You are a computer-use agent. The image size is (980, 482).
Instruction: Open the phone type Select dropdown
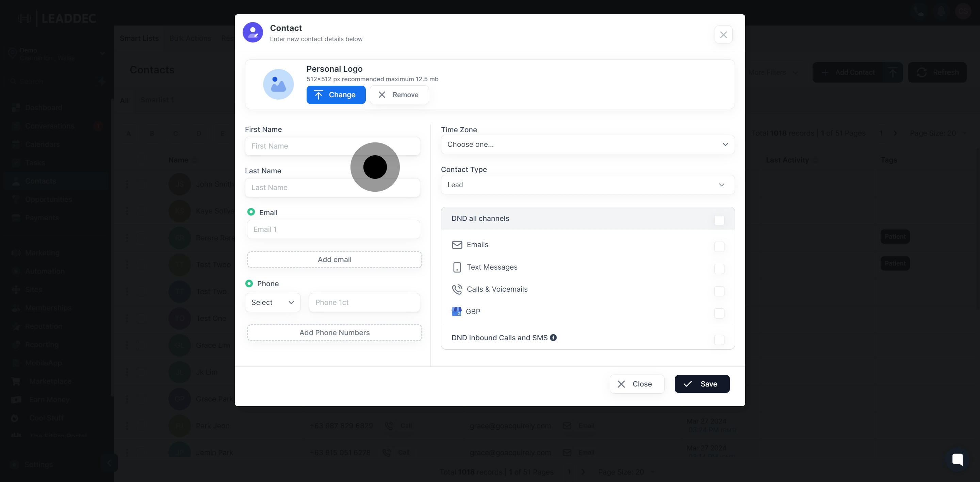(272, 303)
